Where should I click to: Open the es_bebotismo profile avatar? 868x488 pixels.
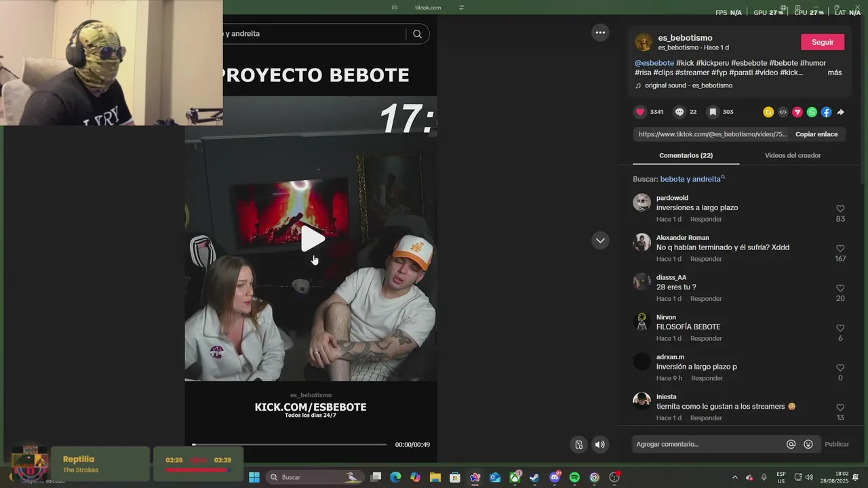click(x=644, y=42)
